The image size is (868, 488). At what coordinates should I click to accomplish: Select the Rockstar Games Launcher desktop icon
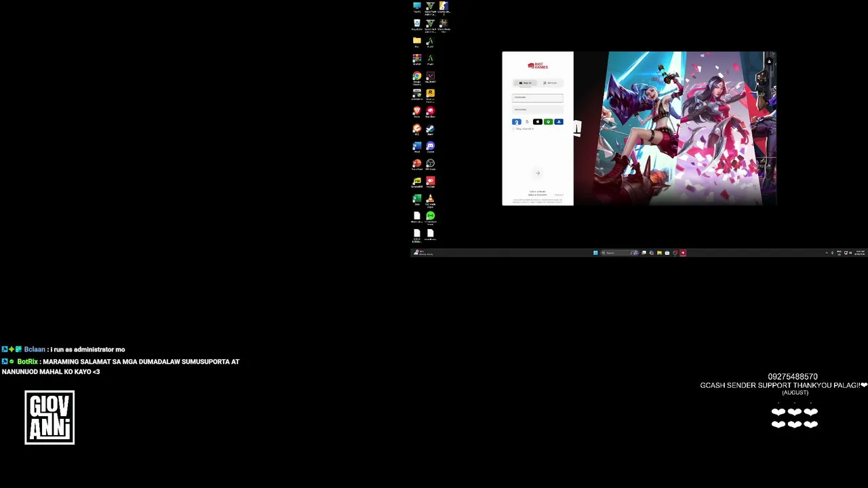(430, 95)
